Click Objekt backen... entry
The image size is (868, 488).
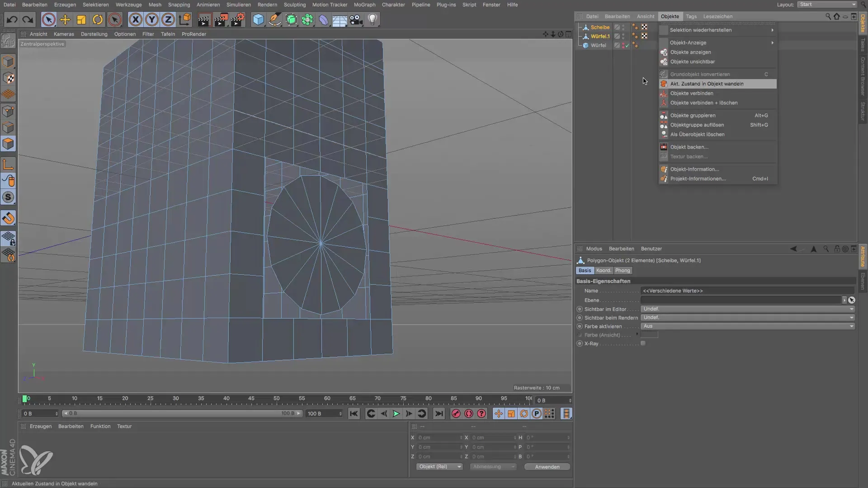tap(718, 147)
